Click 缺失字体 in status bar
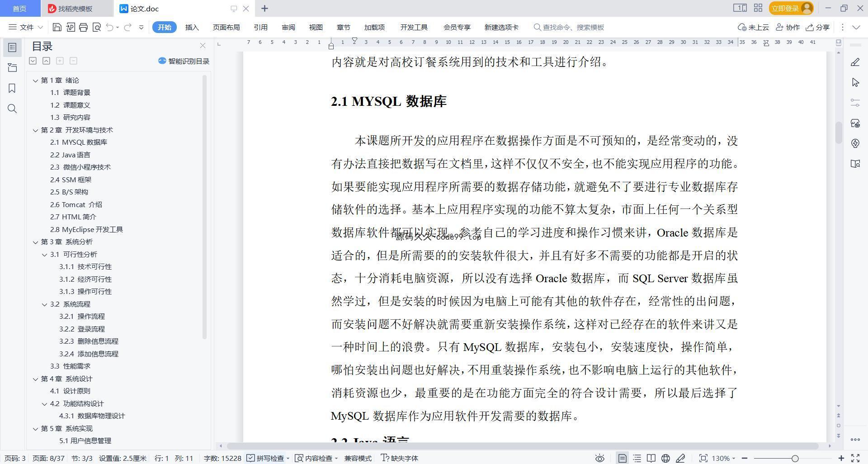Screen dimensions: 868x464 pos(400,458)
